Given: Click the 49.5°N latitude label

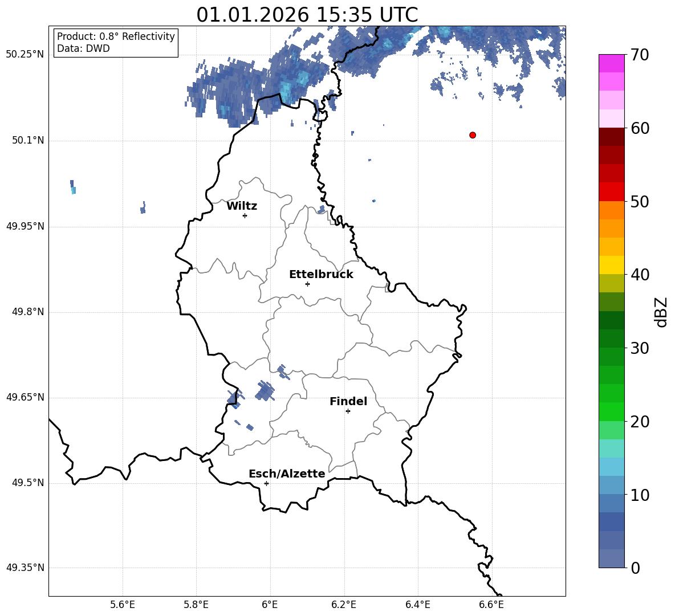Looking at the screenshot, I should click(x=28, y=483).
